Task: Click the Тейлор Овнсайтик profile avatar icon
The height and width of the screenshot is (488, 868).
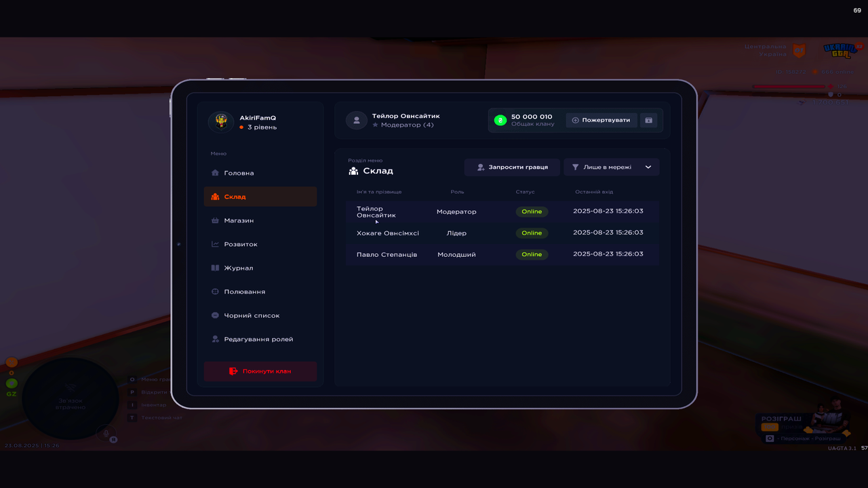Action: (x=357, y=120)
